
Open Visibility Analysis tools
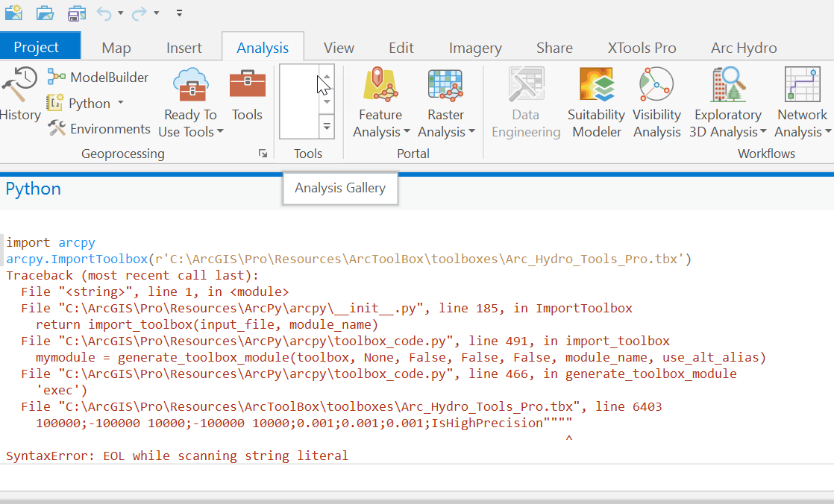click(x=656, y=102)
